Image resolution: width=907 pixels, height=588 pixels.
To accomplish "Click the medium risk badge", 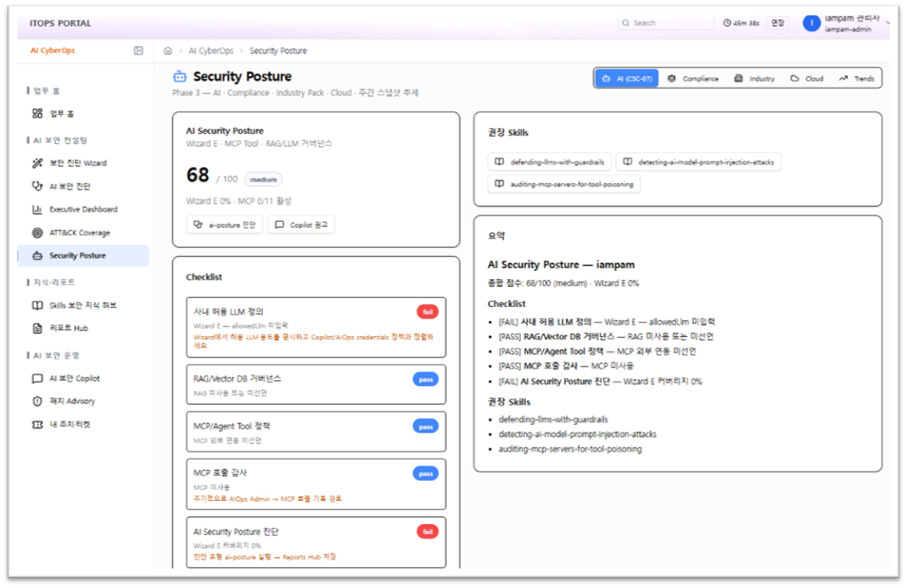I will click(x=263, y=180).
